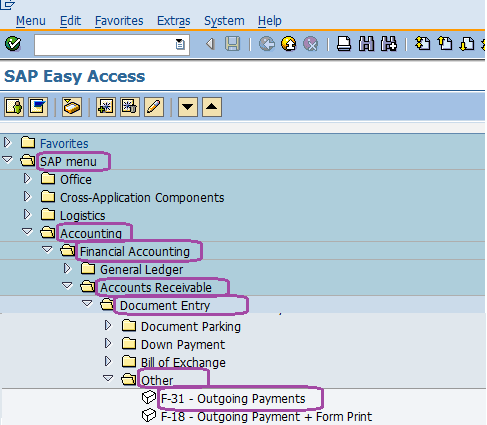Click the Cancel red X icon

(x=311, y=44)
